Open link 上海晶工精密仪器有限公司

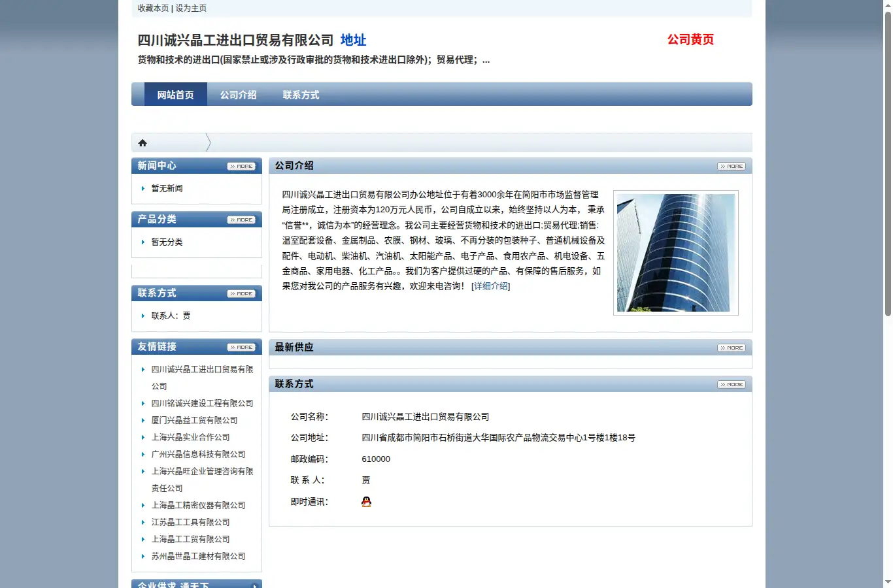tap(198, 505)
